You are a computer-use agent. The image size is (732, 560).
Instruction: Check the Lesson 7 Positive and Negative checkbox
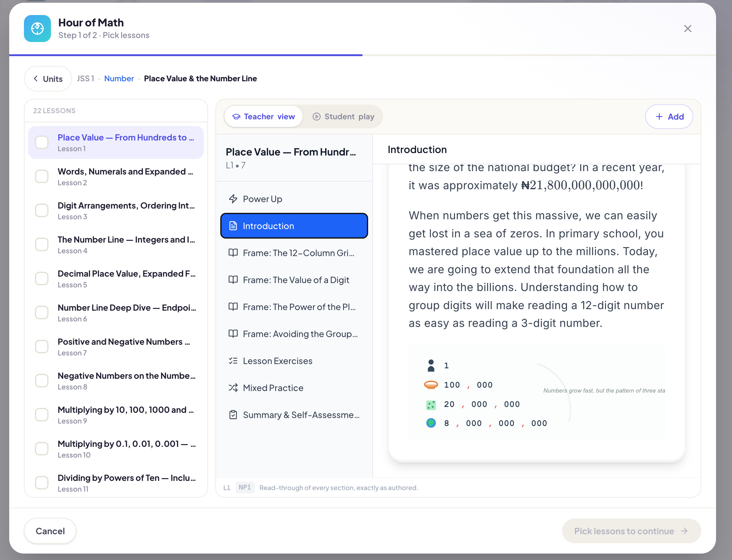[42, 346]
